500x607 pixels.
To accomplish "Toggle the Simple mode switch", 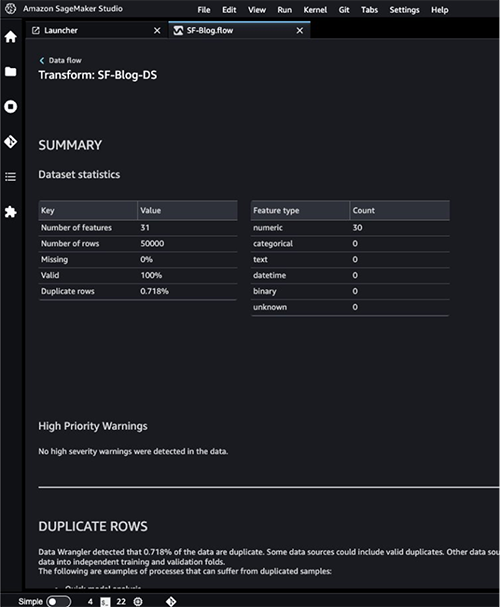I will tap(58, 601).
